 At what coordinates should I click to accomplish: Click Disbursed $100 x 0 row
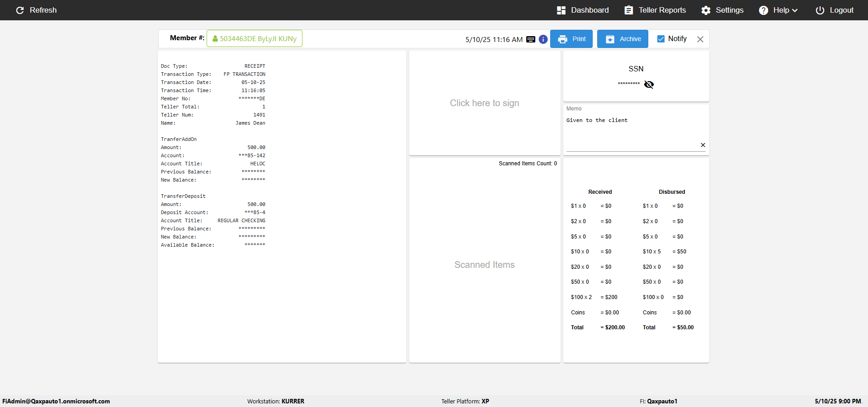pyautogui.click(x=663, y=297)
